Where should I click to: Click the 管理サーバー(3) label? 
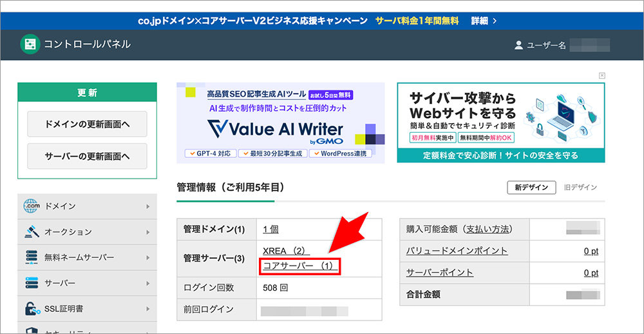pos(214,259)
